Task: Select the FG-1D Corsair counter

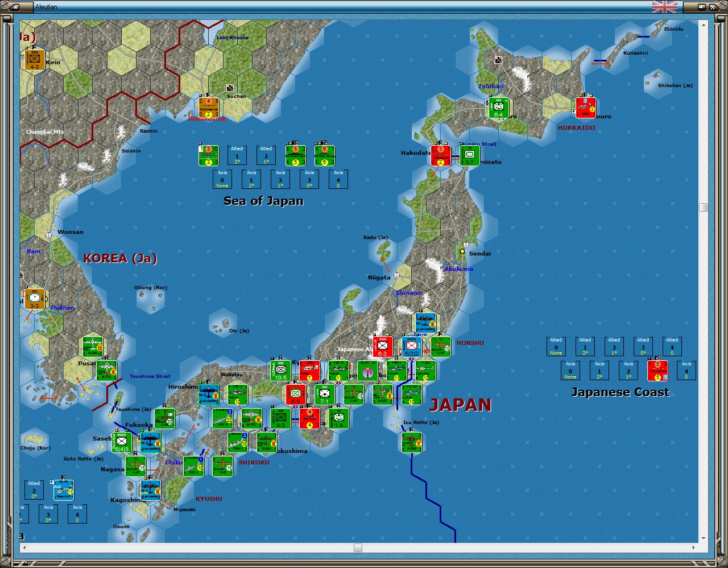Action: [x=412, y=394]
